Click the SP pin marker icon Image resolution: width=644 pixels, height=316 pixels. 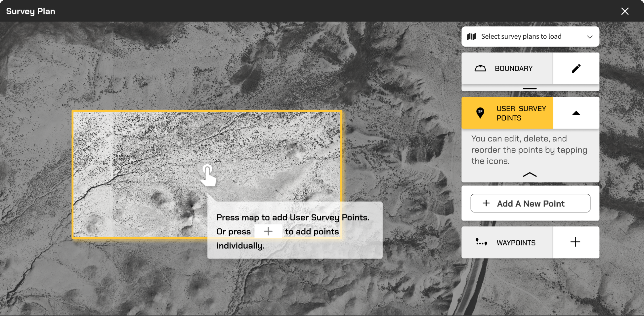(x=480, y=113)
